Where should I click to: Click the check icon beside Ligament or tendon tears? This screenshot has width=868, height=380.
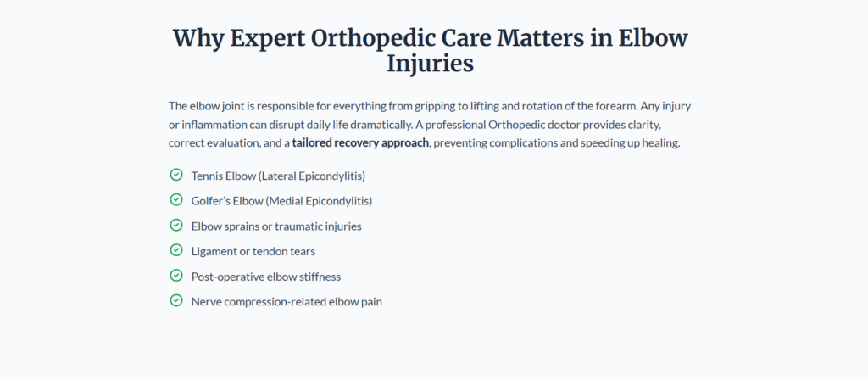[176, 250]
